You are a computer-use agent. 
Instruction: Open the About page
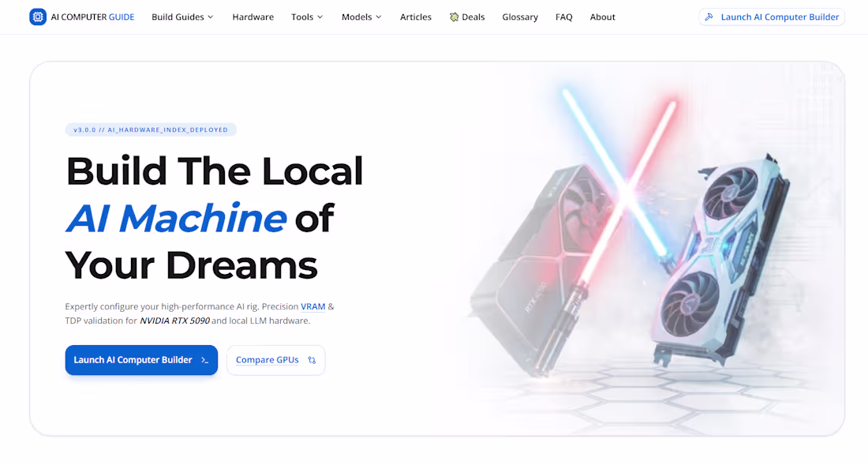[602, 17]
